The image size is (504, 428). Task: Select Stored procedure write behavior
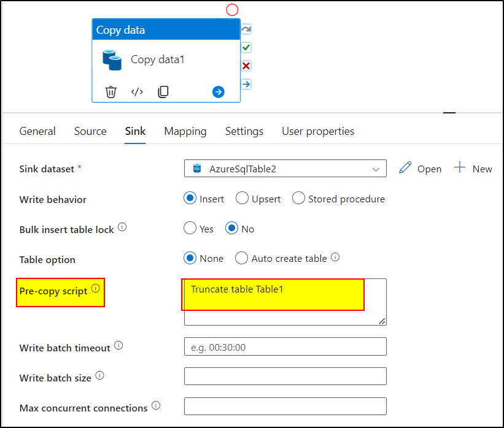[x=298, y=198]
